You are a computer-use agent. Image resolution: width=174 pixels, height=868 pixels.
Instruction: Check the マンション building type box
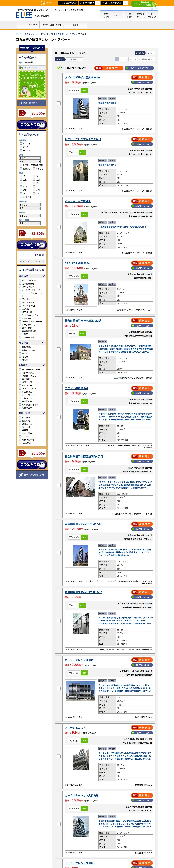pyautogui.click(x=21, y=147)
